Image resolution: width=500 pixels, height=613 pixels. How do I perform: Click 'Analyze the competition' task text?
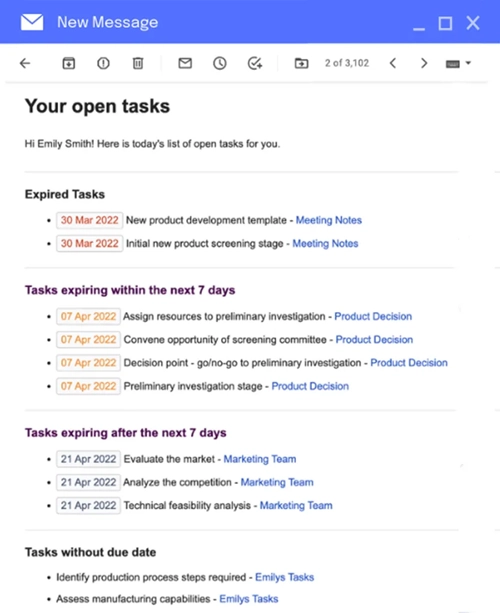177,482
